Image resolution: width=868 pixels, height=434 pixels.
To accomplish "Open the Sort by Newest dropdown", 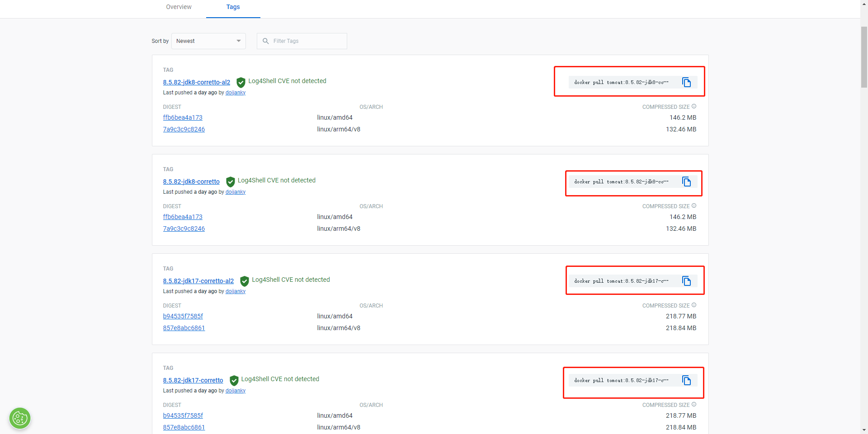I will (208, 41).
